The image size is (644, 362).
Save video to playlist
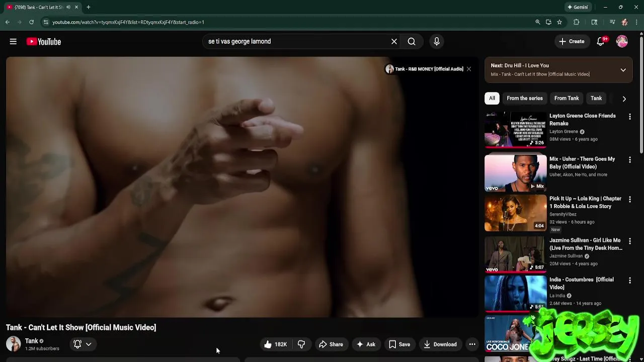[x=399, y=344]
